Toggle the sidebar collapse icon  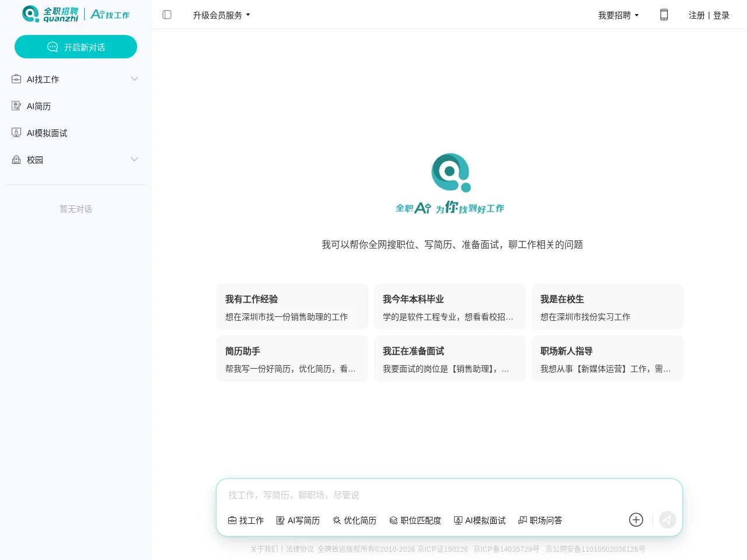(x=167, y=15)
